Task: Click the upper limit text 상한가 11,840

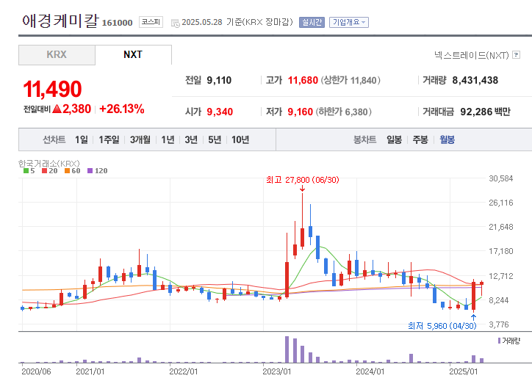Action: [351, 80]
